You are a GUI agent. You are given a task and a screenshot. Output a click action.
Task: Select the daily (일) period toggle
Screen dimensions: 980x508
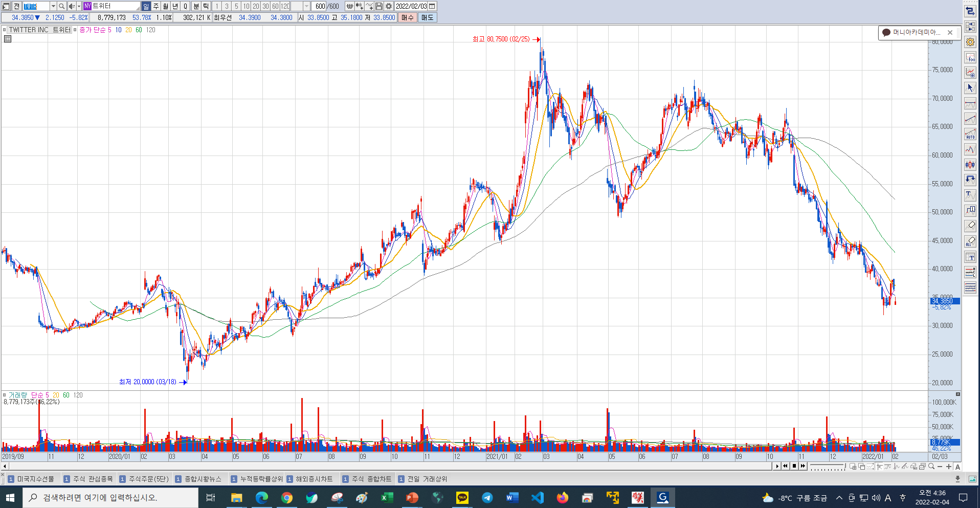point(146,6)
